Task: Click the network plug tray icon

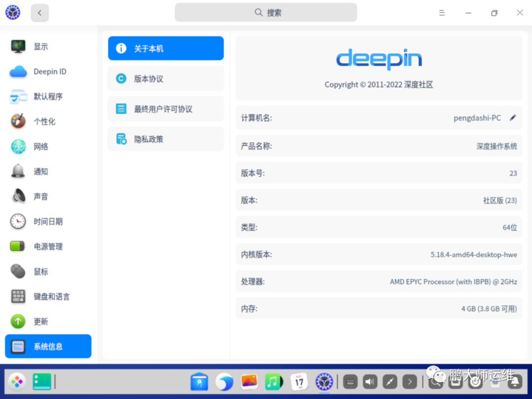Action: 390,382
